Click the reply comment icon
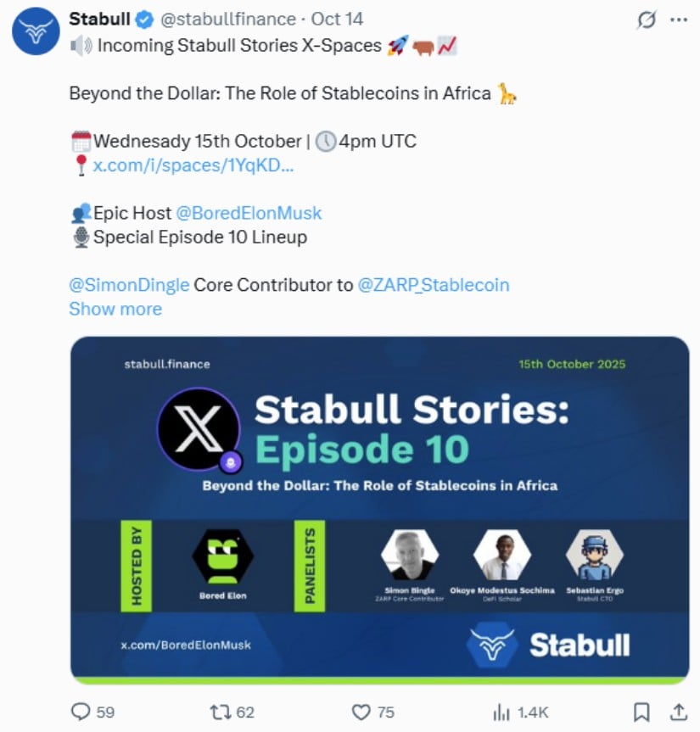The image size is (700, 732). pyautogui.click(x=81, y=711)
